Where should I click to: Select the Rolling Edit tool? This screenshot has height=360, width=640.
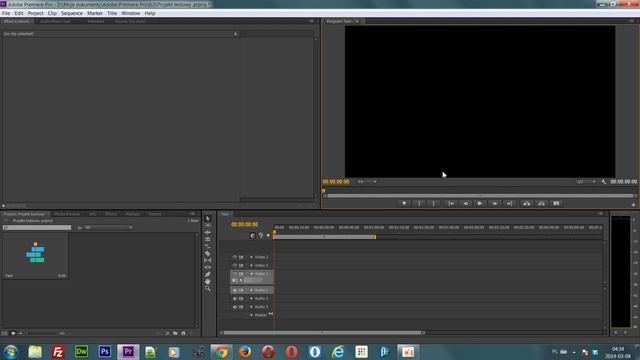coord(207,239)
